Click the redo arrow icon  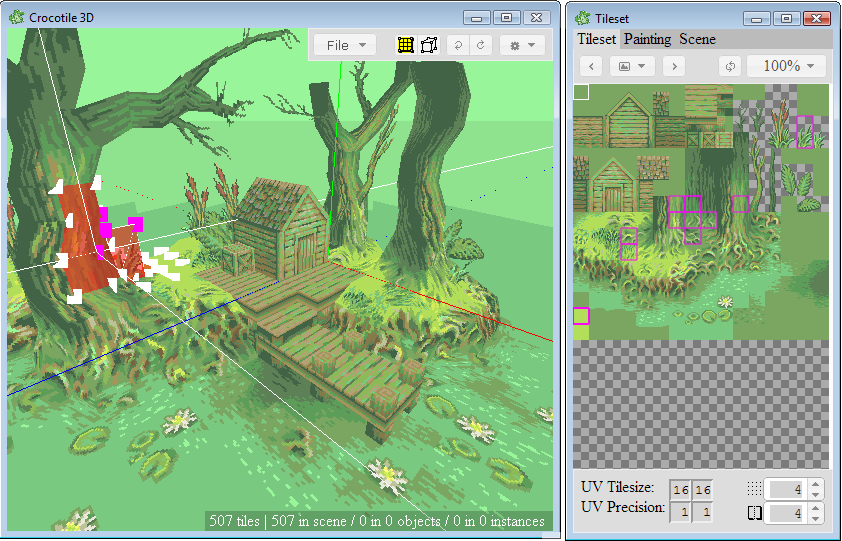pyautogui.click(x=481, y=45)
